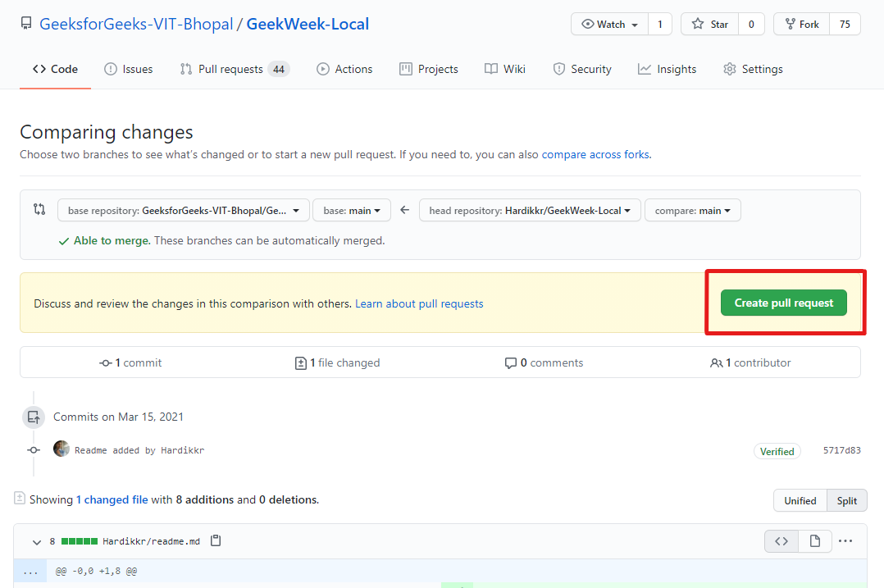This screenshot has height=588, width=884.
Task: Click the compare across forks link
Action: (595, 154)
